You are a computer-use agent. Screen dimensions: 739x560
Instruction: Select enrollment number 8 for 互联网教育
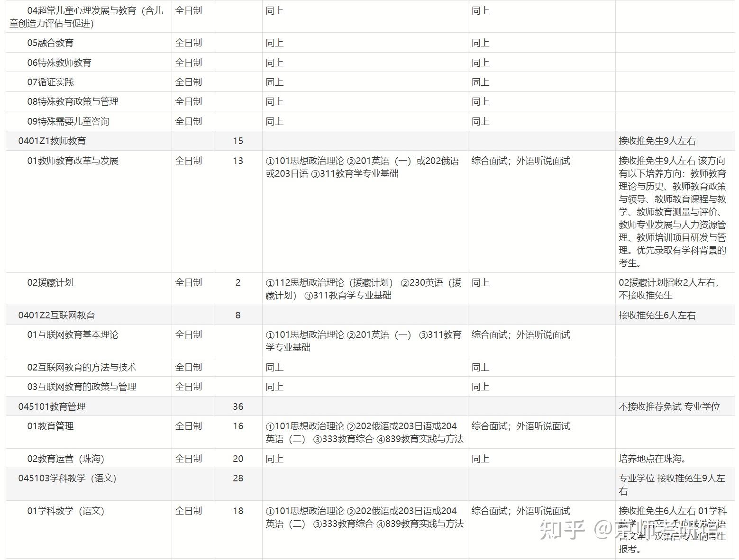click(x=238, y=315)
